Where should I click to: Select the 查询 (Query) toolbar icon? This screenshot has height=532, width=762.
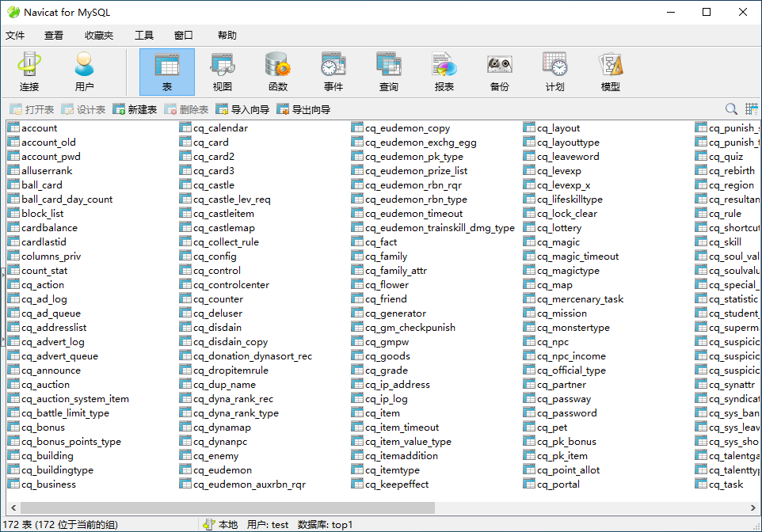[388, 72]
